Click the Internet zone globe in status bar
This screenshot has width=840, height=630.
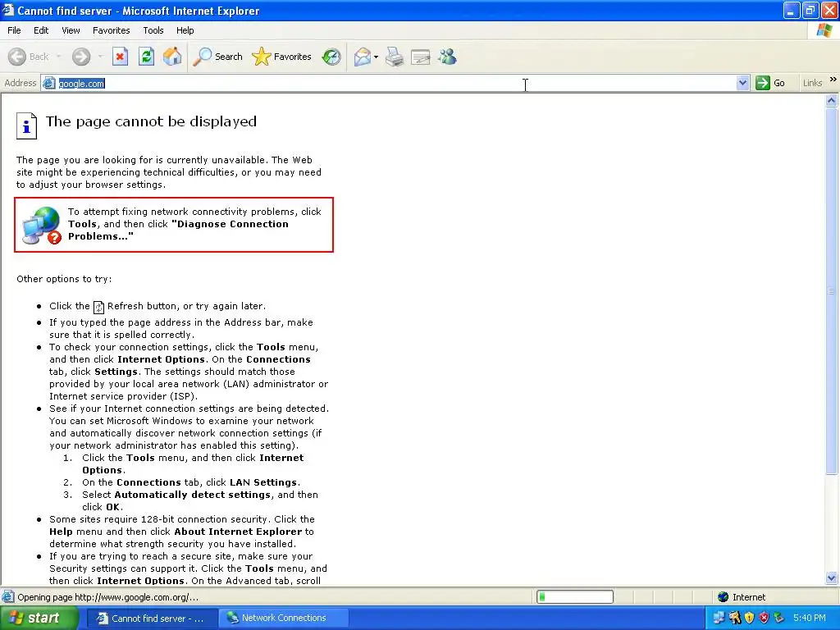click(724, 597)
